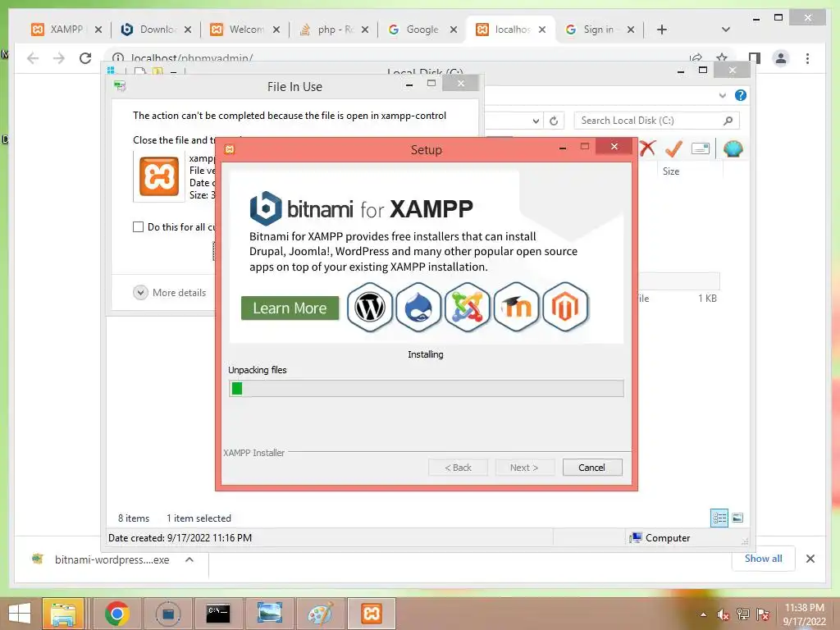Click the disabled Next button in Setup
840x630 pixels.
(524, 467)
